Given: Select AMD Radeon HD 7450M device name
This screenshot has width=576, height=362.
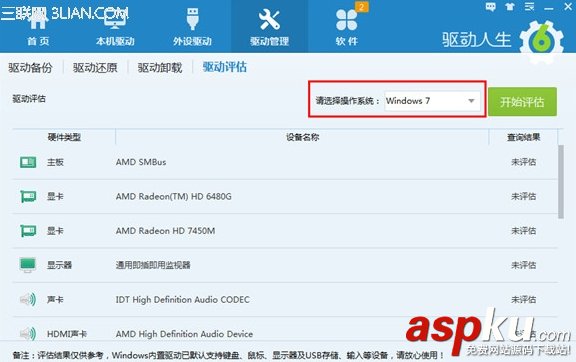Looking at the screenshot, I should pyautogui.click(x=165, y=231).
